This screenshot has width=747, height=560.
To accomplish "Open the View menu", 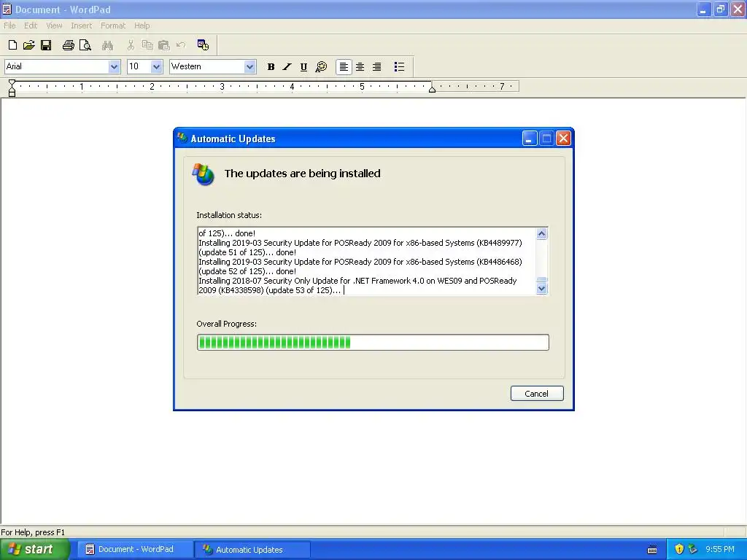I will pos(54,26).
